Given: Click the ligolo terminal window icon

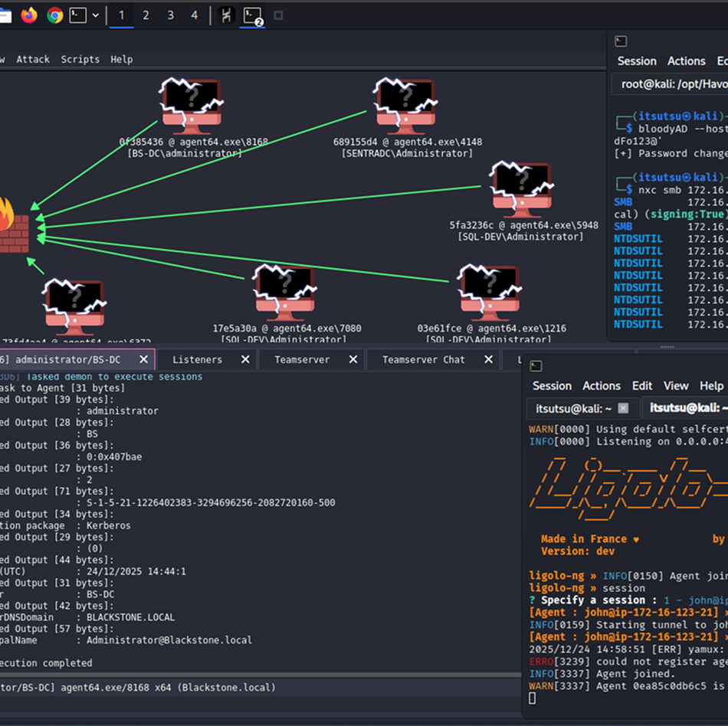Looking at the screenshot, I should 536,366.
